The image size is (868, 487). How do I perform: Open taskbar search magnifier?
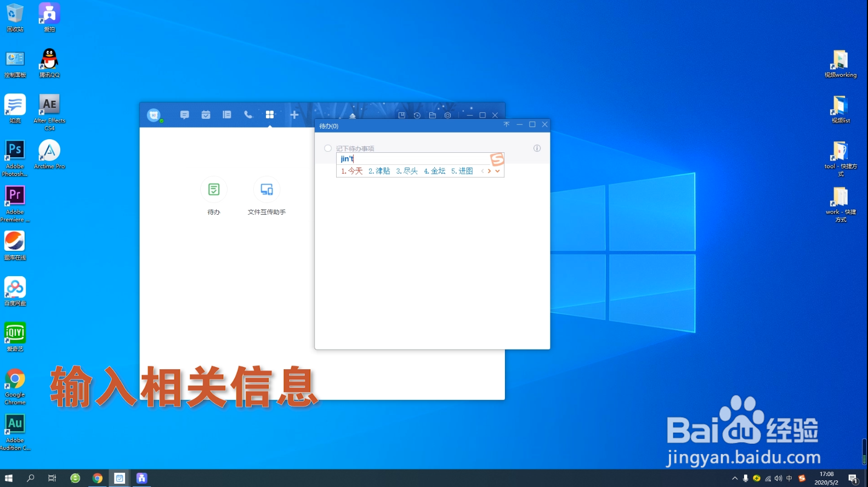tap(31, 478)
